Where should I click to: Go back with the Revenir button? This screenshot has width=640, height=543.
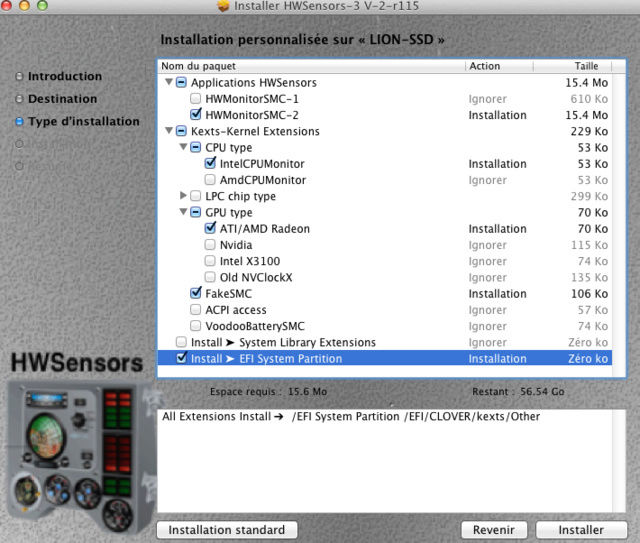pos(494,530)
